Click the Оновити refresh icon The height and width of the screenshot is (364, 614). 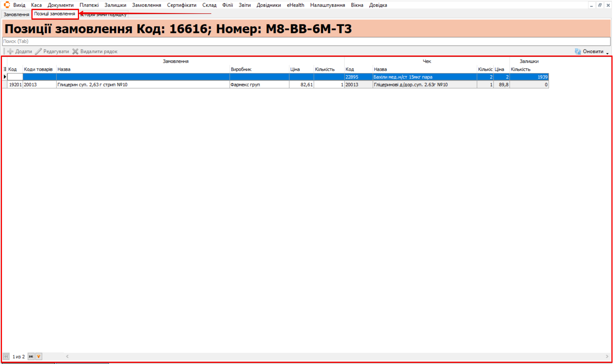point(578,51)
